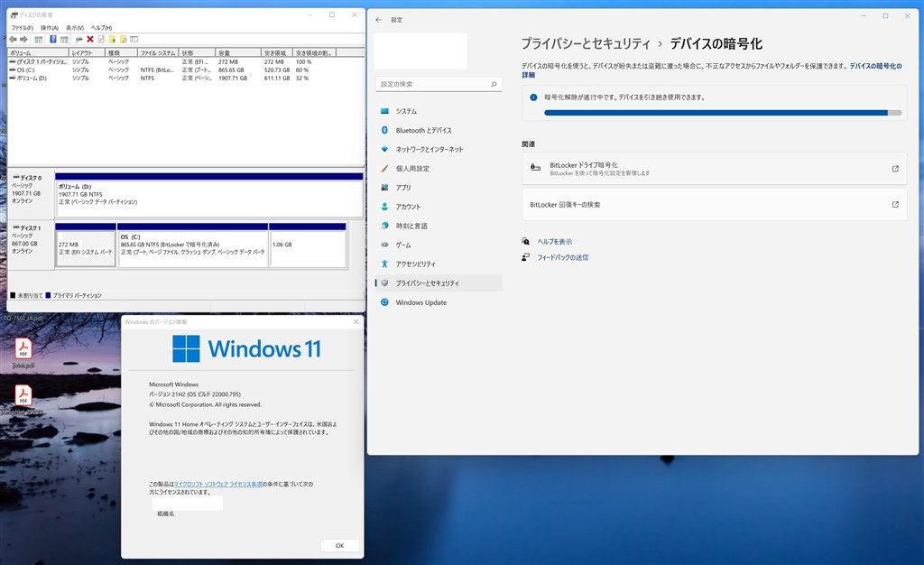
Task: Click the external-link icon on BitLocker ドライブ暗号化 row
Action: tap(895, 169)
